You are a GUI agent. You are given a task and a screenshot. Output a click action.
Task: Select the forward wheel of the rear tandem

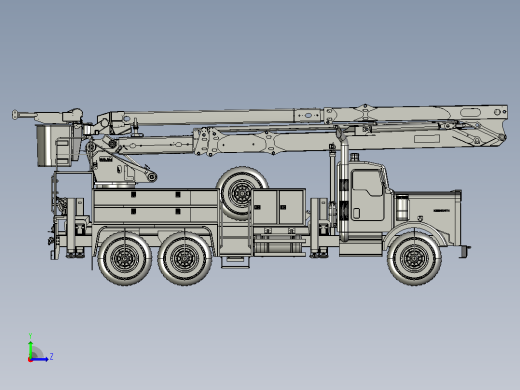tap(184, 258)
